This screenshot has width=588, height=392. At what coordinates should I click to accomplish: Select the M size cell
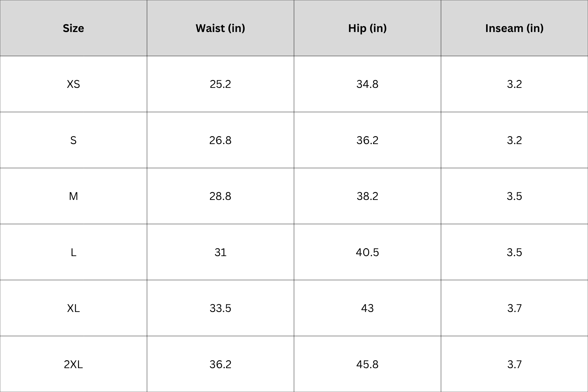73,196
